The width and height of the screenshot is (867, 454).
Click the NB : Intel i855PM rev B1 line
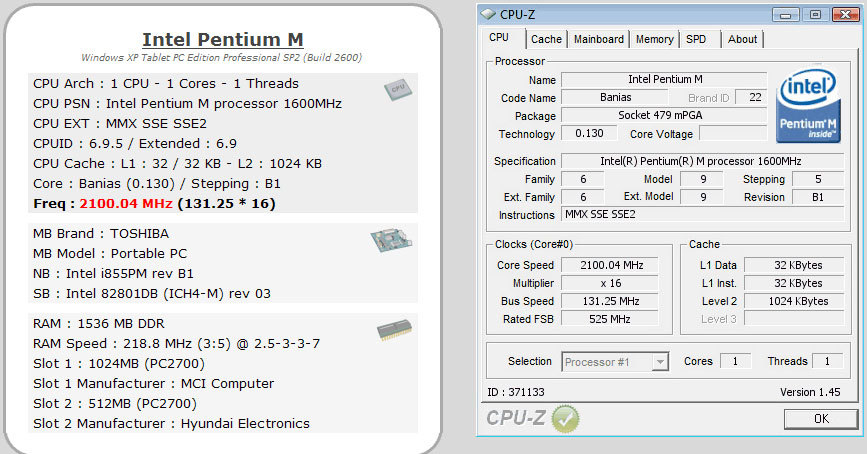(113, 274)
